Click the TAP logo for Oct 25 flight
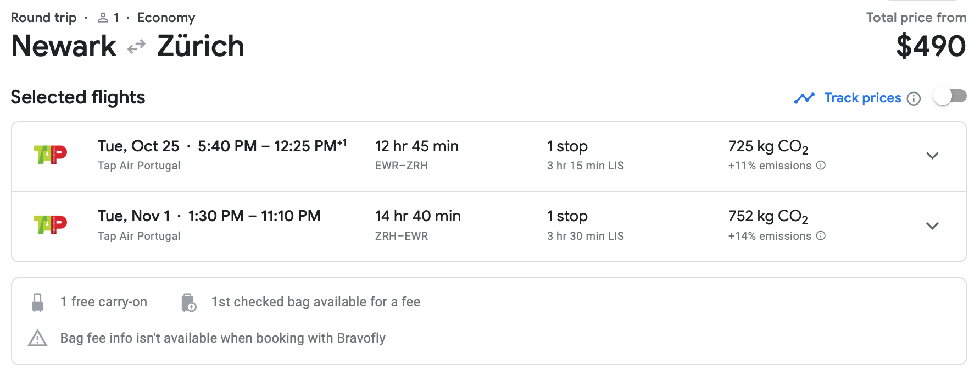980x374 pixels. (x=51, y=155)
